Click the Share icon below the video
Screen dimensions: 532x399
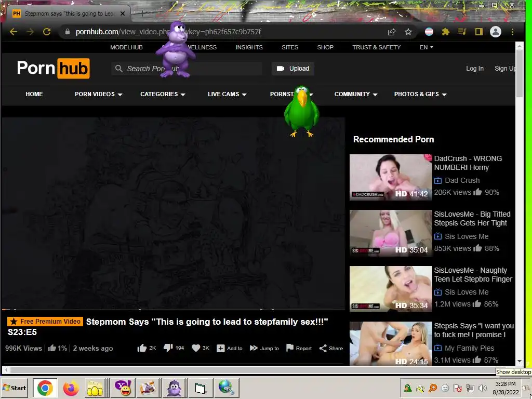tap(323, 349)
